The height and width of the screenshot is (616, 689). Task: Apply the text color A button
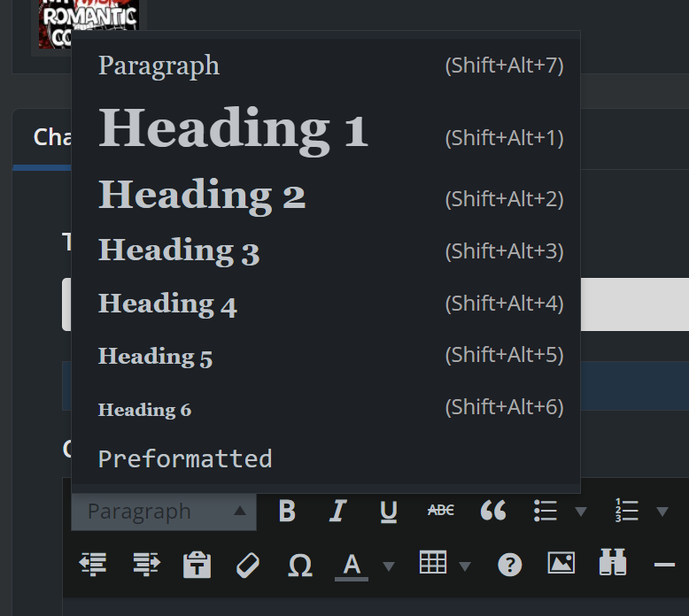tap(352, 565)
